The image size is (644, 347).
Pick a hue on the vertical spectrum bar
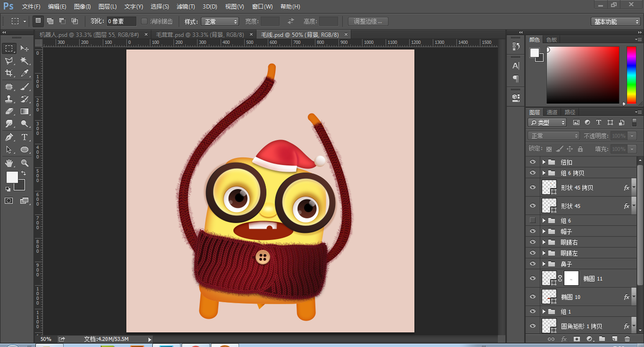click(631, 75)
